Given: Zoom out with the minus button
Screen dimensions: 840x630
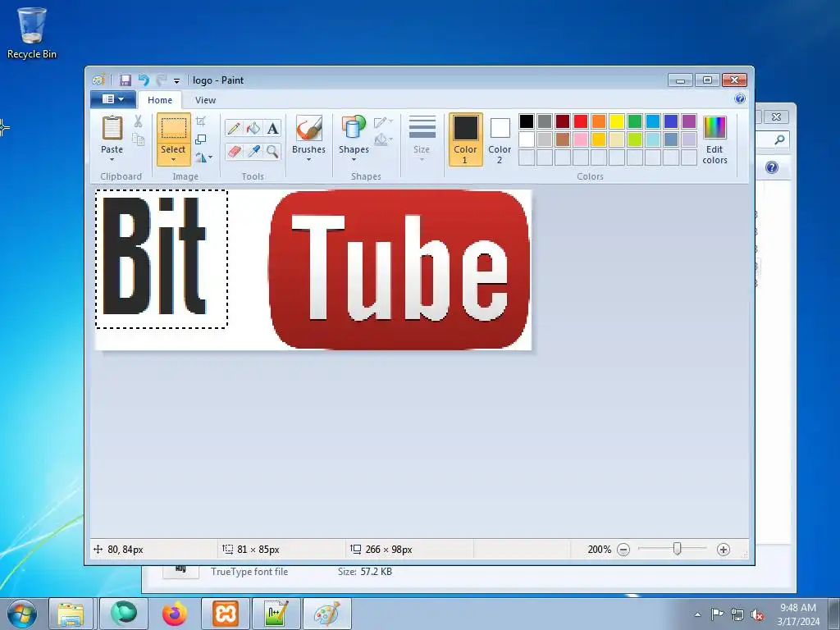Looking at the screenshot, I should 623,550.
